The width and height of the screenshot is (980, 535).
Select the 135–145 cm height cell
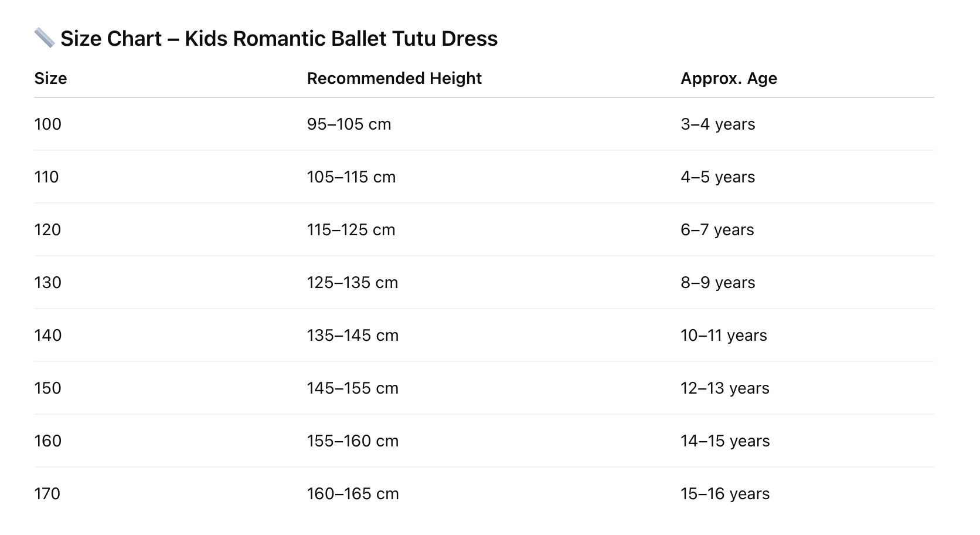coord(352,336)
